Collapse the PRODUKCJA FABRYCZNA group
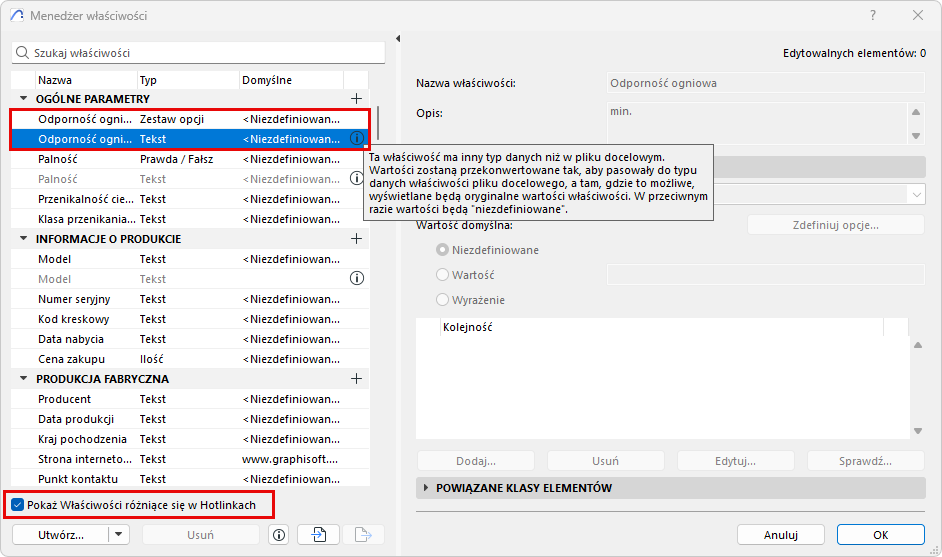The image size is (942, 557). (23, 378)
